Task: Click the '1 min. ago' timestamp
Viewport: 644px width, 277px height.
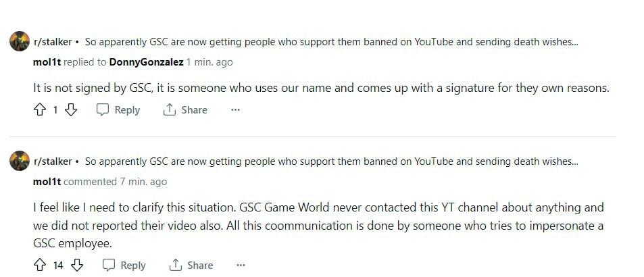Action: click(209, 62)
